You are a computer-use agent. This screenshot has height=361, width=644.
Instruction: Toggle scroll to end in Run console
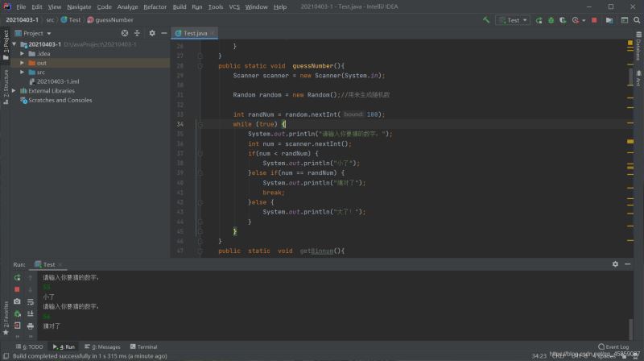click(x=31, y=313)
